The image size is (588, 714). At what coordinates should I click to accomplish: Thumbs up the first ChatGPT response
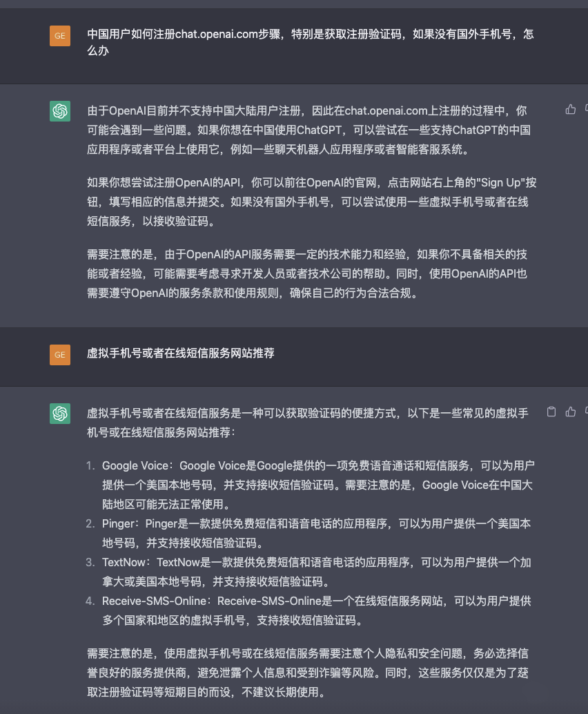tap(571, 109)
